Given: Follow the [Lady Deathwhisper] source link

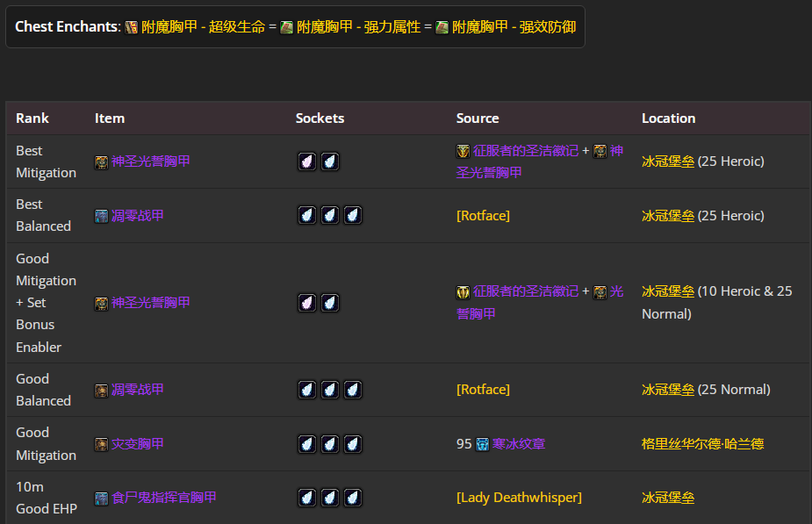Looking at the screenshot, I should (519, 498).
